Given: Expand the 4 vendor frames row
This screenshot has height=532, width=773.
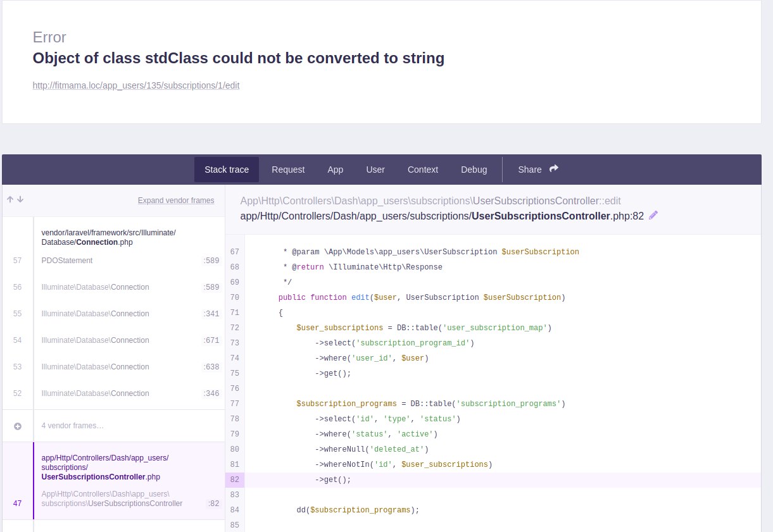Looking at the screenshot, I should [x=72, y=426].
